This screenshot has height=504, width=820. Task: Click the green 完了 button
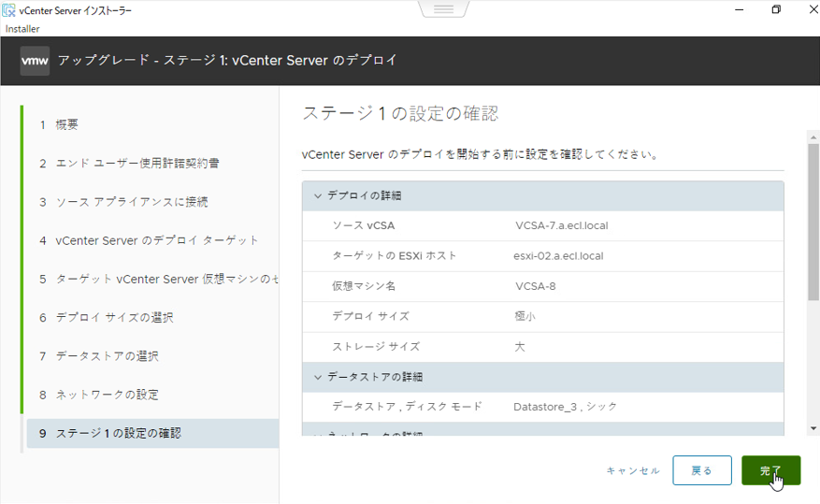[770, 470]
